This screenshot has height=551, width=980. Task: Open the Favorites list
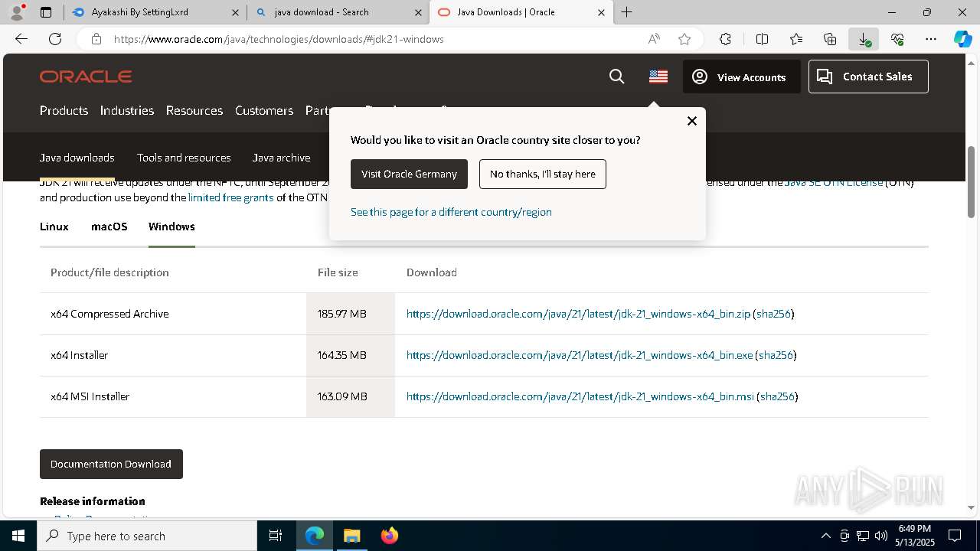click(x=796, y=39)
